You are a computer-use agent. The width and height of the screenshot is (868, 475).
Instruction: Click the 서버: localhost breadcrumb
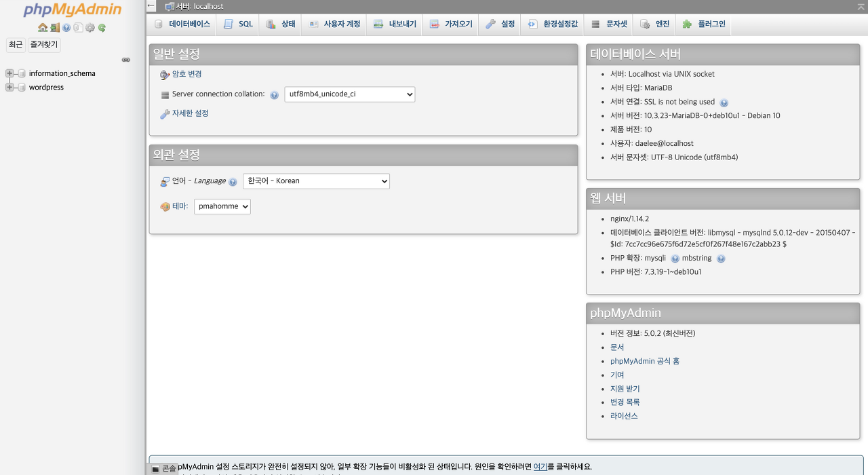pos(199,6)
